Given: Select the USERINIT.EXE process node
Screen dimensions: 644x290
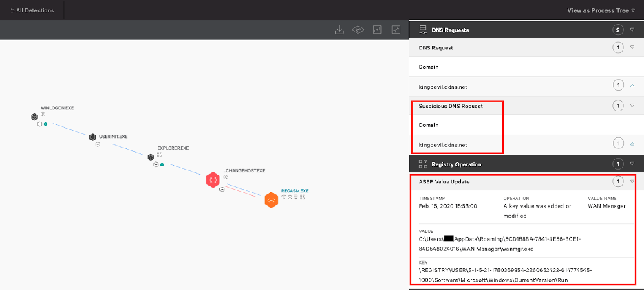Looking at the screenshot, I should [x=92, y=137].
